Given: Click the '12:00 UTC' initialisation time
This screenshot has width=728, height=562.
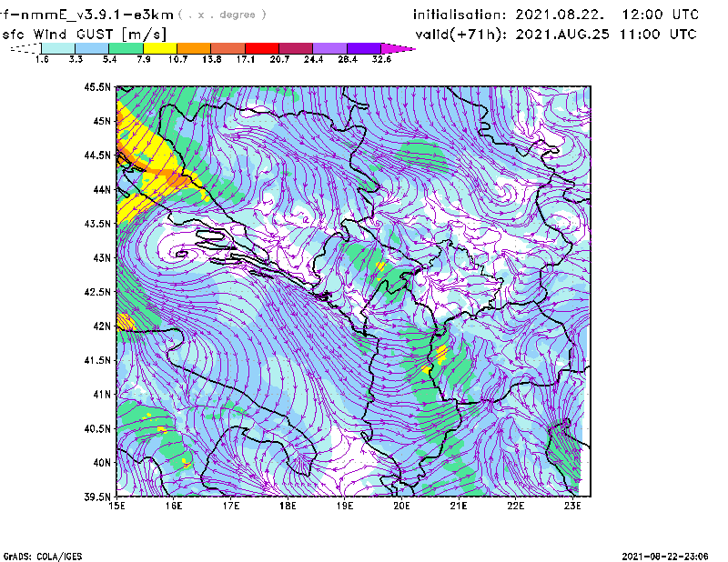Looking at the screenshot, I should click(x=661, y=15).
